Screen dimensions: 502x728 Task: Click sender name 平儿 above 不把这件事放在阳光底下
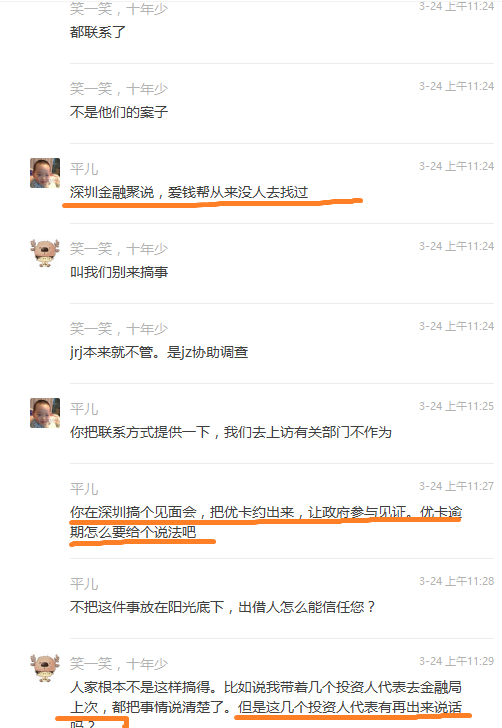[x=84, y=584]
